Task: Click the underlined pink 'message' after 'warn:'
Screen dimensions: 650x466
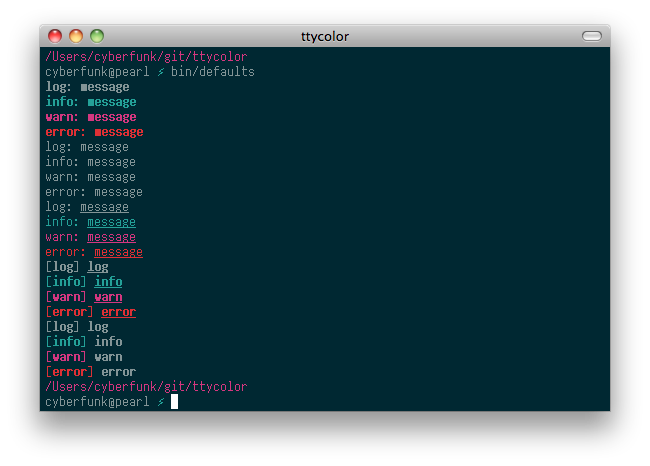Action: (x=112, y=237)
